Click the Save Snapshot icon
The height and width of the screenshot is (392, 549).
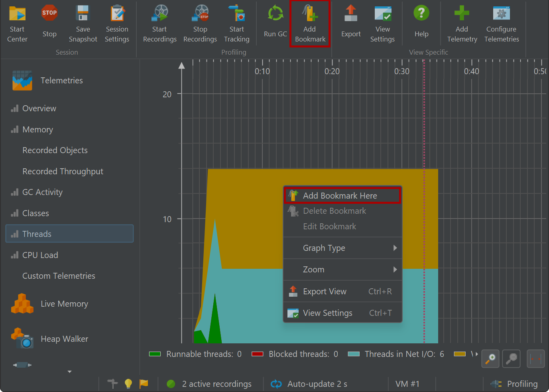tap(83, 14)
